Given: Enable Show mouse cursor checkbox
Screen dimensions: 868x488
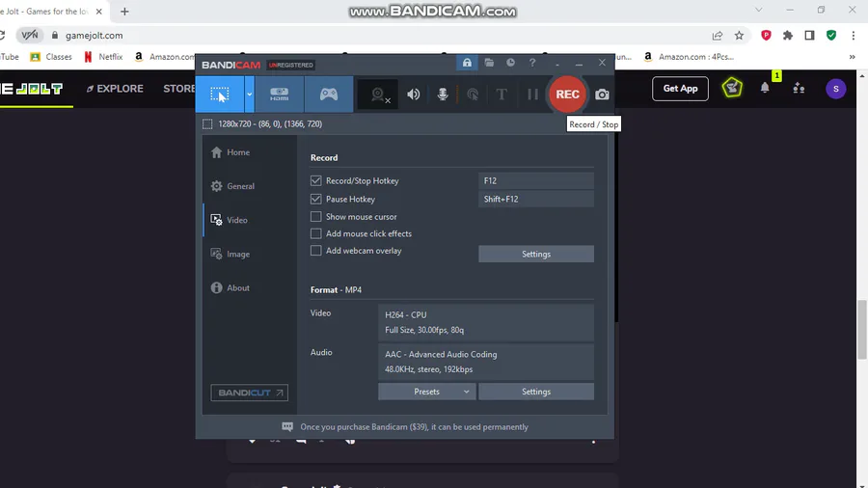Looking at the screenshot, I should 315,216.
